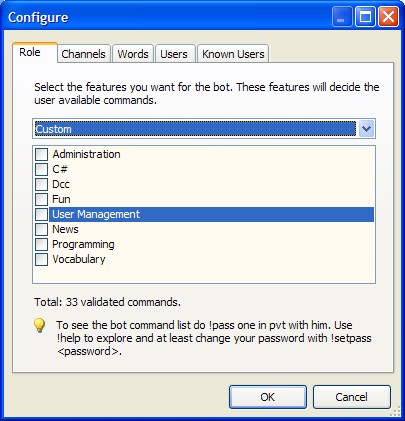
Task: Go to the Known Users tab
Action: click(x=233, y=54)
